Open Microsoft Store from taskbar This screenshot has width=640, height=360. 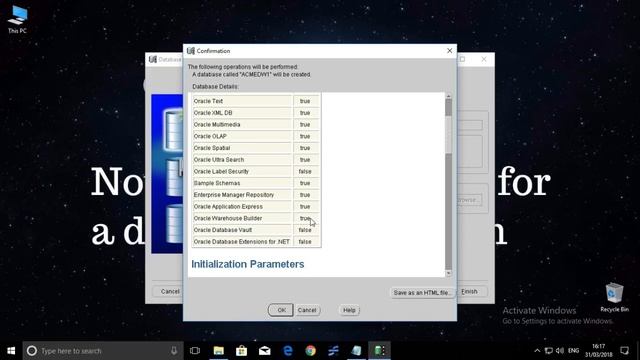(242, 351)
